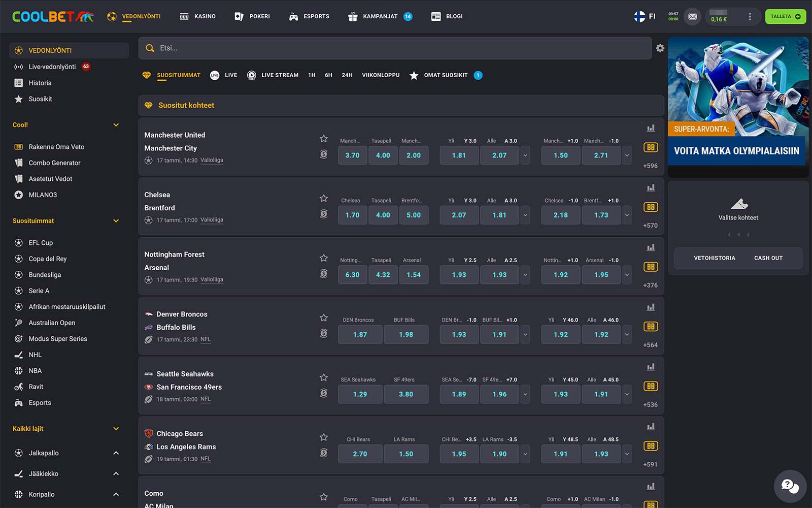Click the green Talleta deposit button
Screen dimensions: 812x508
[785, 17]
